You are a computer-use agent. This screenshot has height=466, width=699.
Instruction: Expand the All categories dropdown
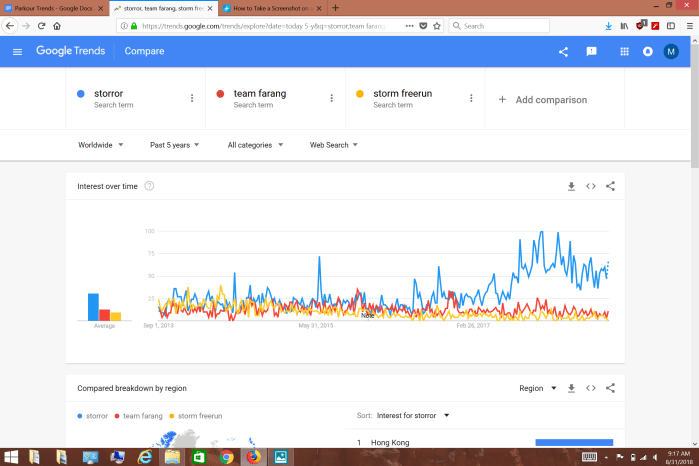[255, 145]
